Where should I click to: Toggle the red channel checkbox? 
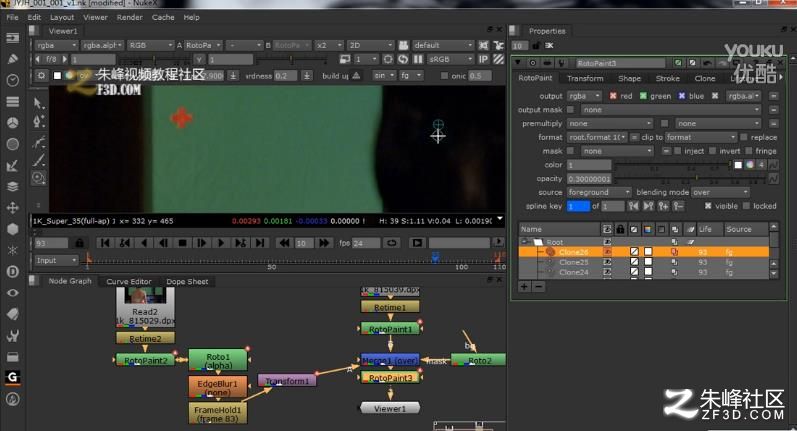click(x=613, y=96)
